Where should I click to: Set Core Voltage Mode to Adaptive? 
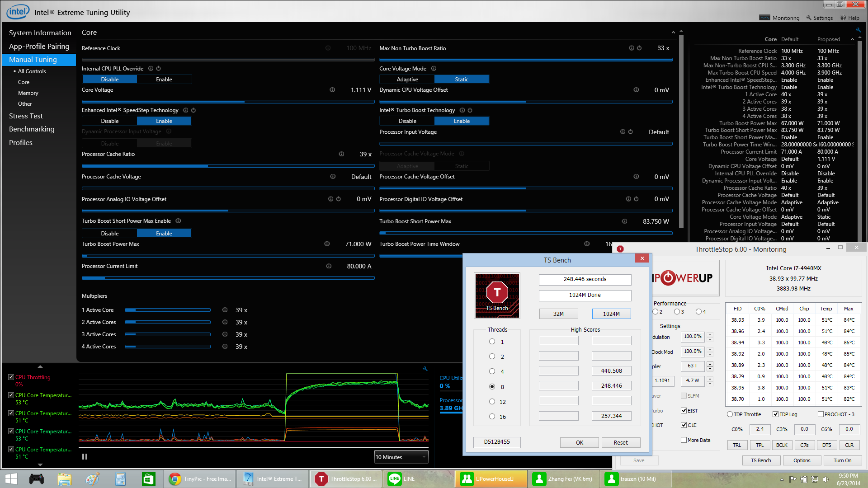point(407,80)
